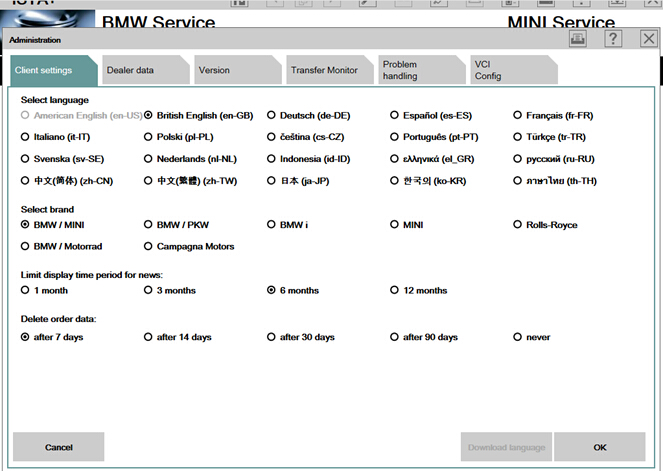
Task: Switch to the Client settings tab
Action: point(54,70)
